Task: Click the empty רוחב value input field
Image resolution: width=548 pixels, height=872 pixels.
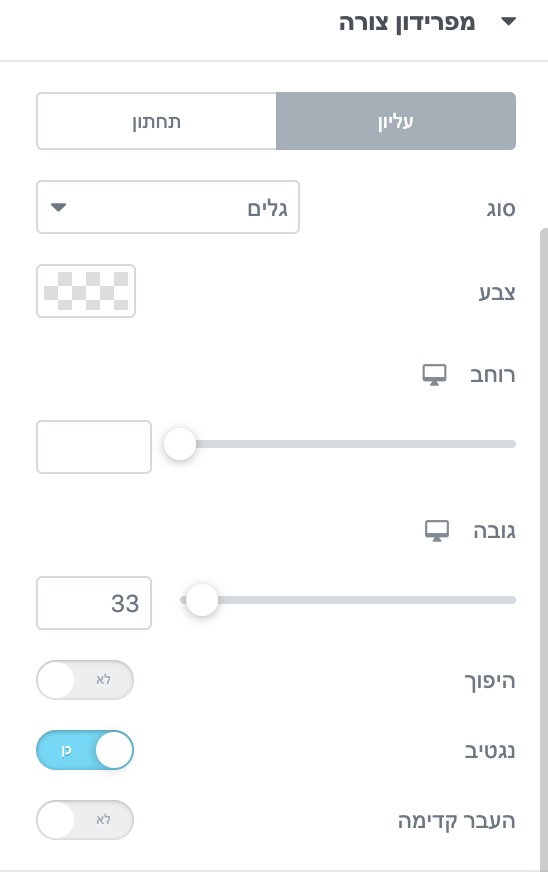Action: [93, 447]
